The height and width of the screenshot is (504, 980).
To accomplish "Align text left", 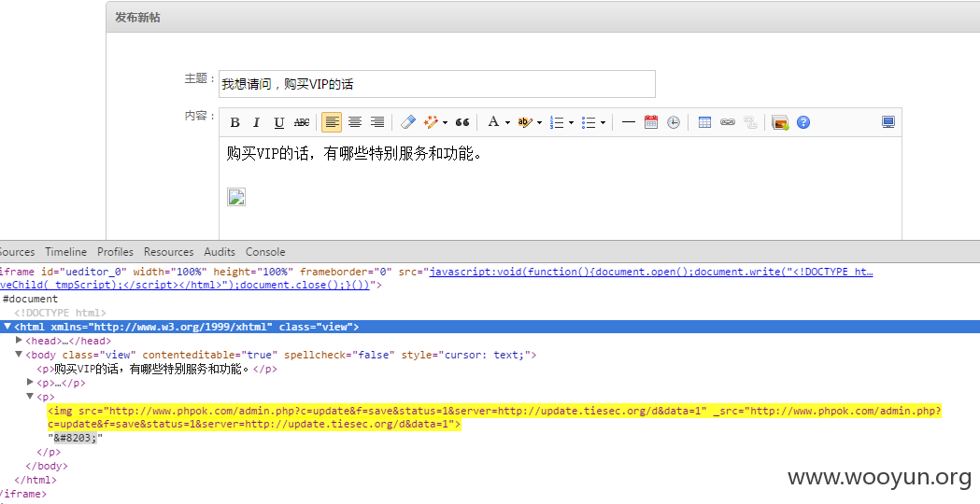I will pyautogui.click(x=332, y=122).
